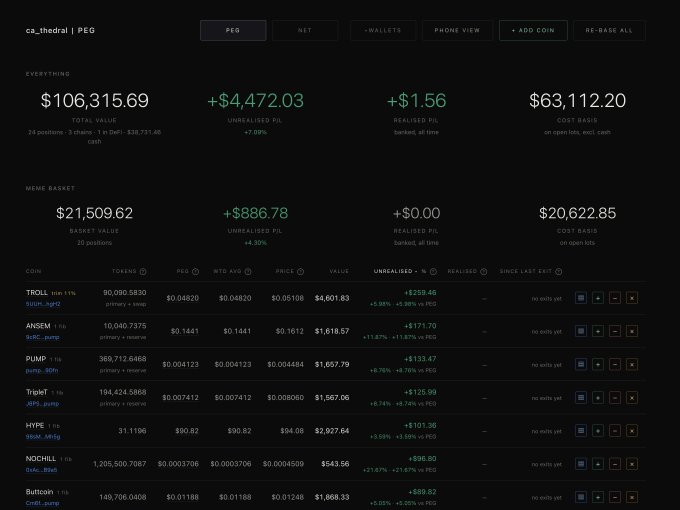This screenshot has width=680, height=510.
Task: Click the cost basis $63,112.20
Action: click(577, 101)
